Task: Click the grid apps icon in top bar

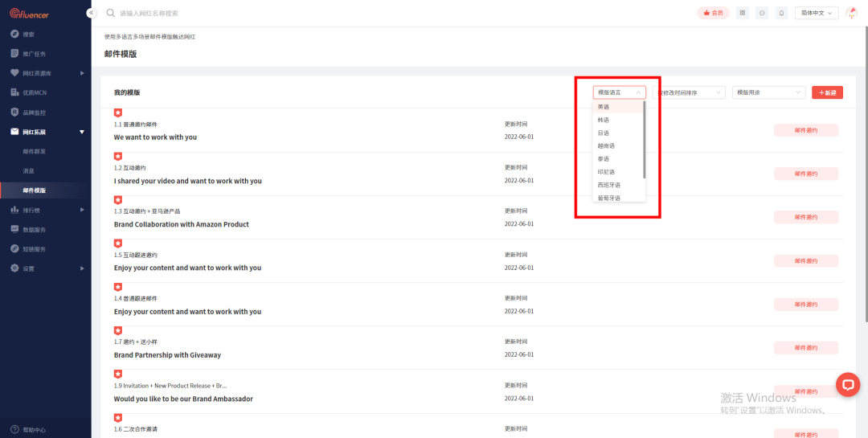Action: (742, 13)
